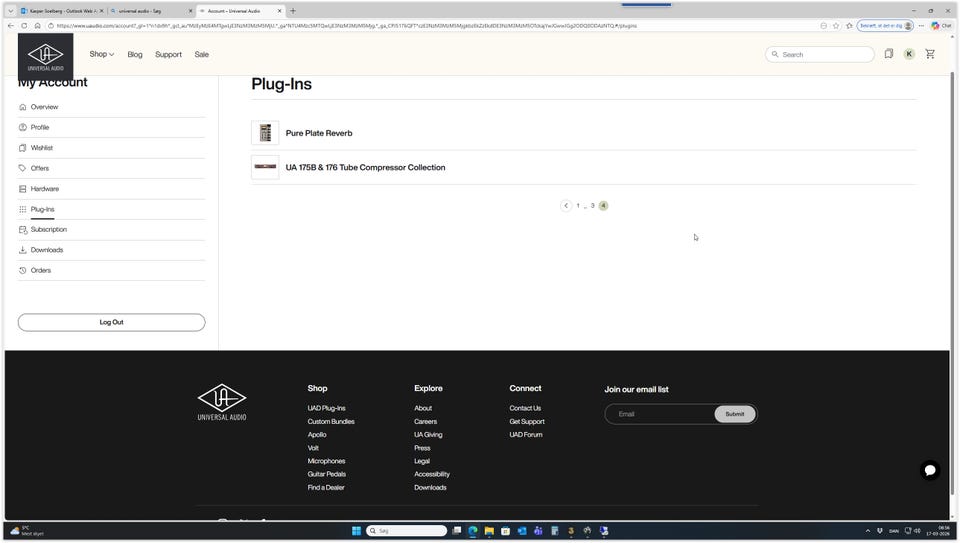Open Get Support footer link
This screenshot has height=543, width=960.
pyautogui.click(x=527, y=422)
